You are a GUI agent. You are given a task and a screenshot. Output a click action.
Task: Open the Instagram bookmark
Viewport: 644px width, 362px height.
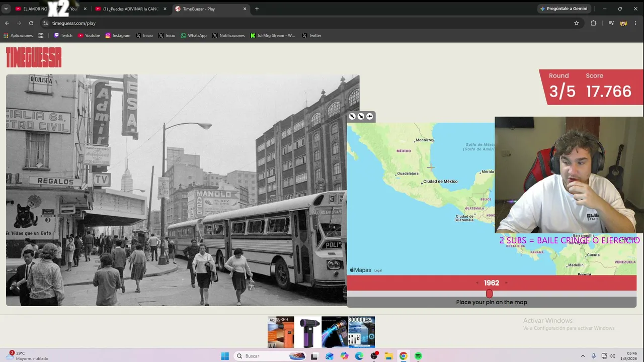[118, 36]
